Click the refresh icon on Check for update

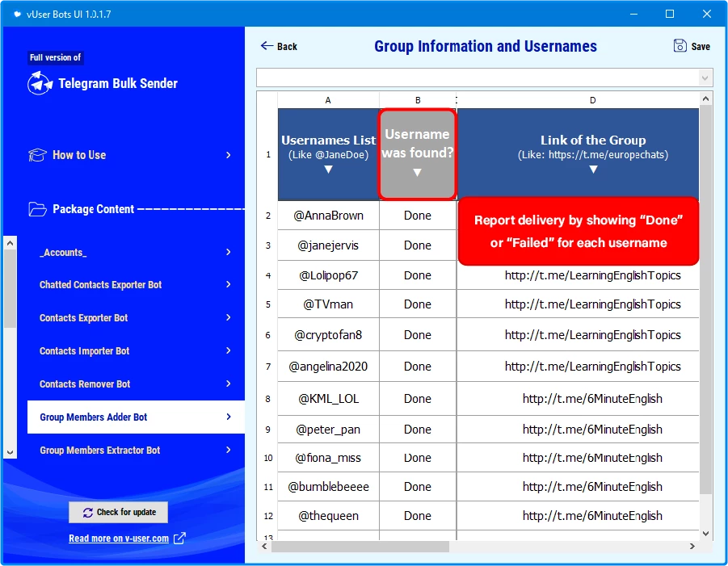point(88,512)
